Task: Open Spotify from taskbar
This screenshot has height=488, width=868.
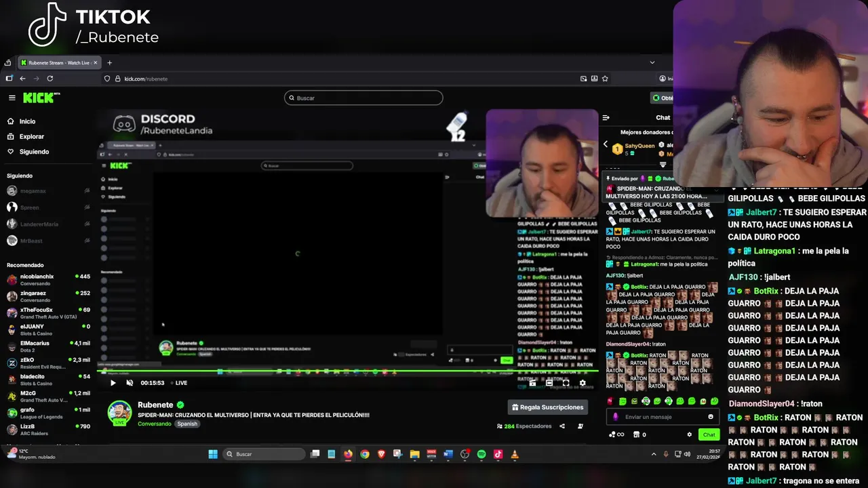Action: (x=481, y=454)
